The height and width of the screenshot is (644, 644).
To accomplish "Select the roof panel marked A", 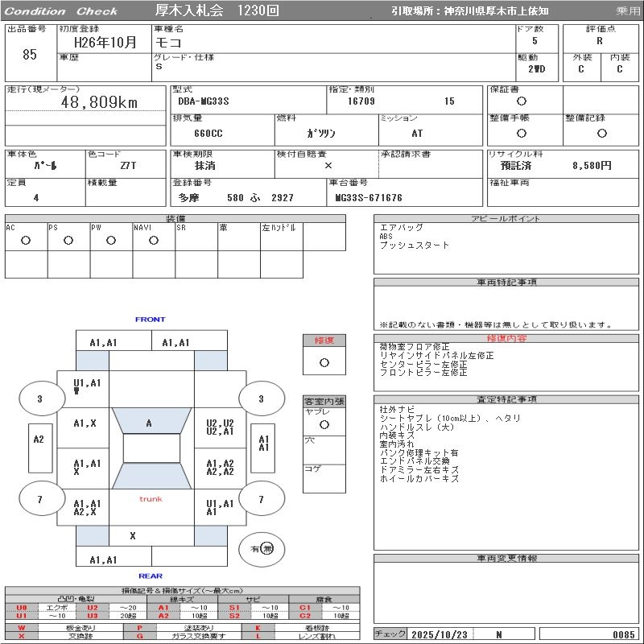I will [x=149, y=423].
